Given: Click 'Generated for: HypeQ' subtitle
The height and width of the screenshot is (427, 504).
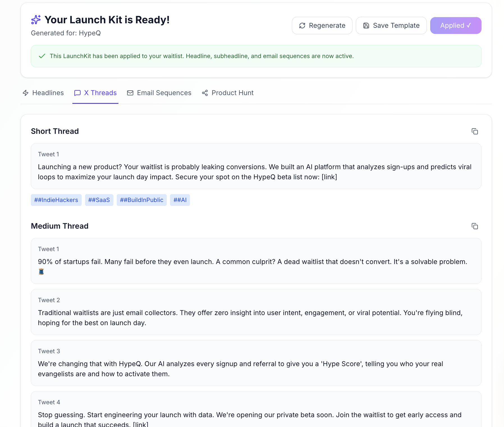Looking at the screenshot, I should point(66,33).
